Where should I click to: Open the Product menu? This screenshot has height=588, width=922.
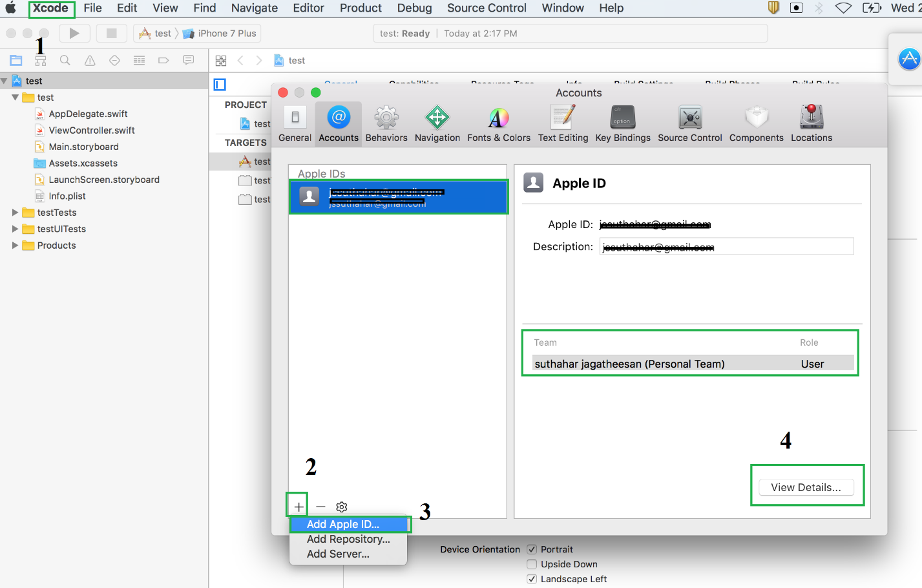(361, 8)
